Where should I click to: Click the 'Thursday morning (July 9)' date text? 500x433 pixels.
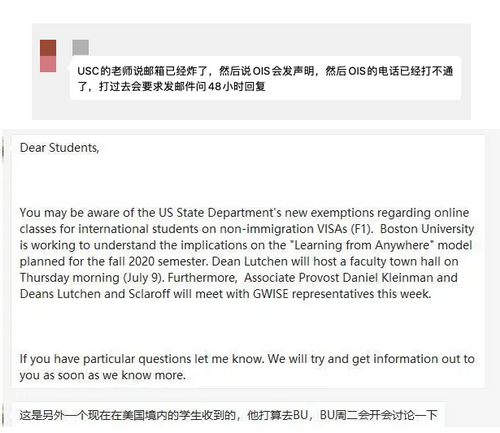pyautogui.click(x=91, y=278)
